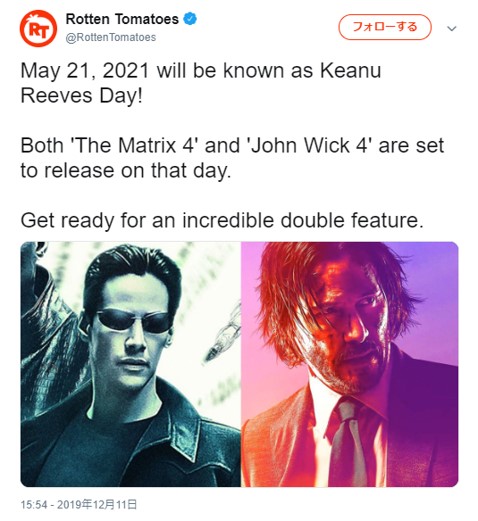Image resolution: width=478 pixels, height=521 pixels.
Task: Click 'to release on that day.' line
Action: coord(126,171)
